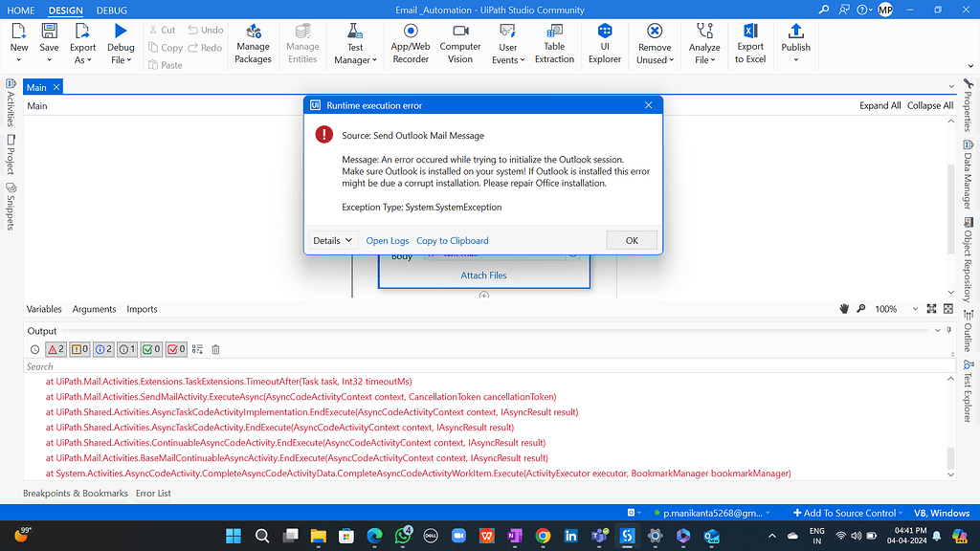Switch to the DEBUG ribbon tab
The height and width of the screenshot is (551, 980).
[111, 11]
